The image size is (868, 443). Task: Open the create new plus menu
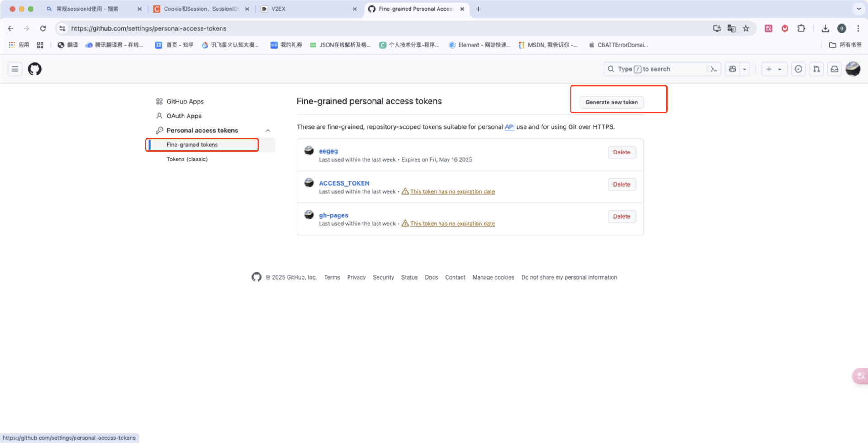coord(774,69)
